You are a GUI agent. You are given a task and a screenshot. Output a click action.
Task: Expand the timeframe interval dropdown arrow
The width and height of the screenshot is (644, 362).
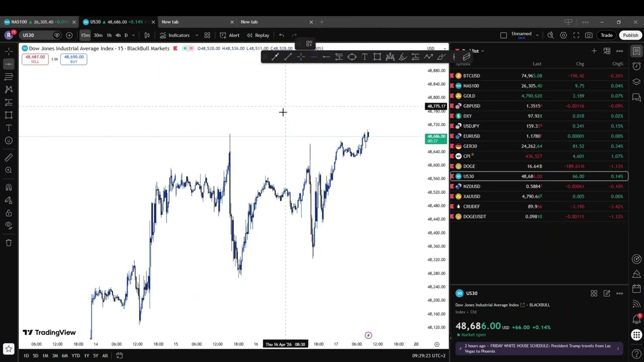coord(133,35)
